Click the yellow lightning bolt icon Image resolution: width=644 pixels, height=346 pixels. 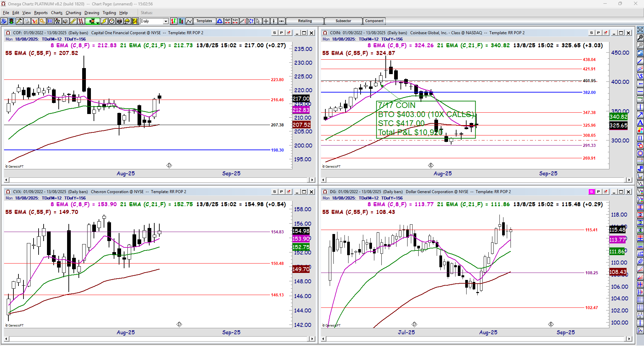[x=104, y=21]
